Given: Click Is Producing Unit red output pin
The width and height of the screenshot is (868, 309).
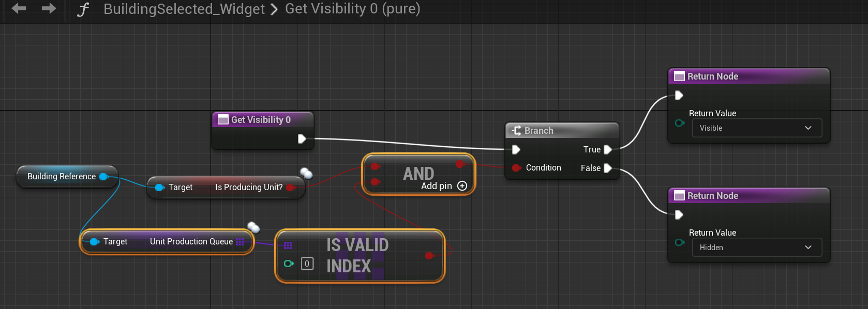Looking at the screenshot, I should [291, 187].
